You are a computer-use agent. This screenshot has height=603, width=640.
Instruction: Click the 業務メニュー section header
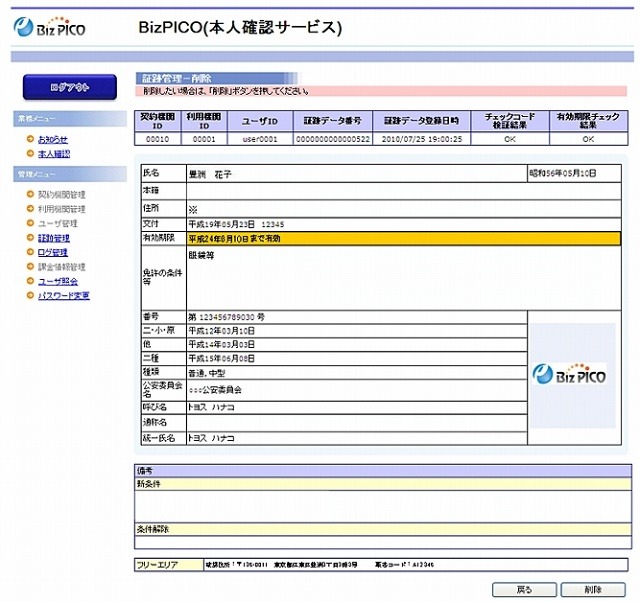click(x=70, y=118)
